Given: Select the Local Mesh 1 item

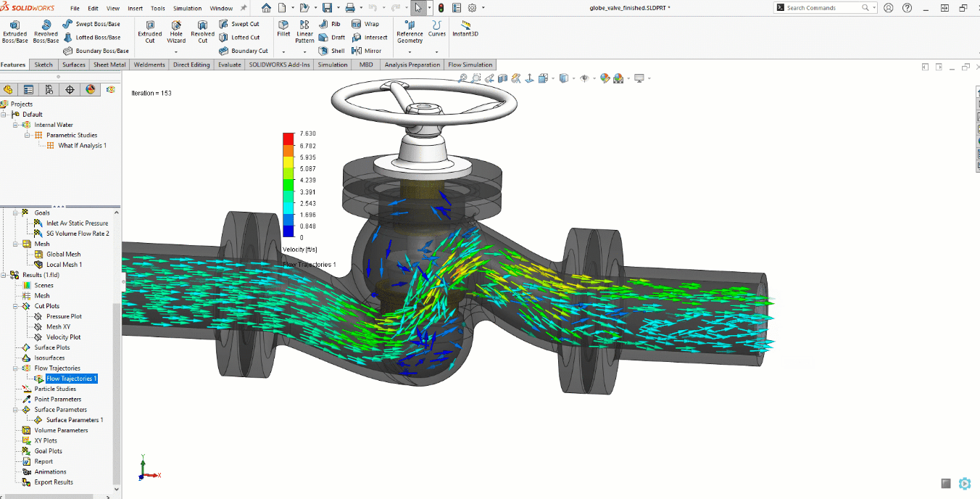Looking at the screenshot, I should (65, 265).
